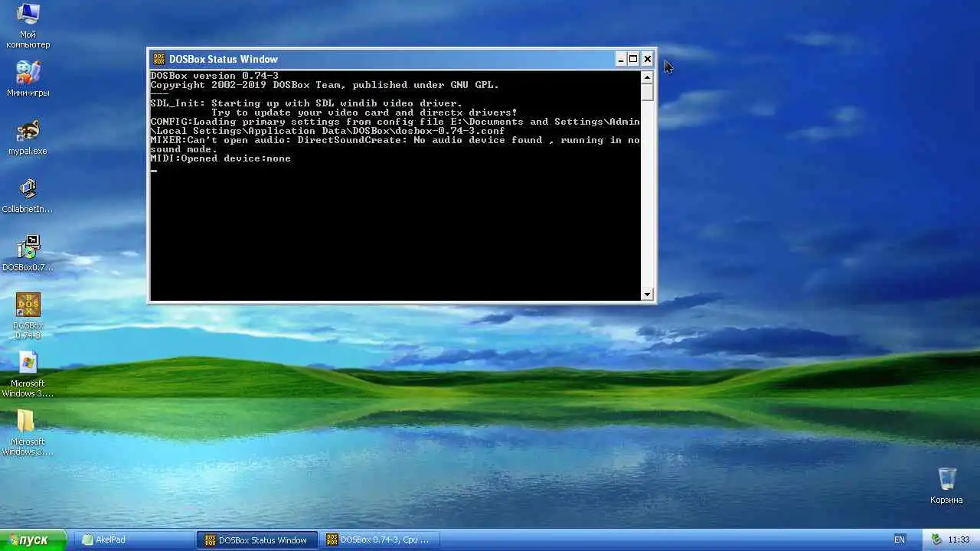Minimize the DOSBox Status Window

click(x=621, y=59)
